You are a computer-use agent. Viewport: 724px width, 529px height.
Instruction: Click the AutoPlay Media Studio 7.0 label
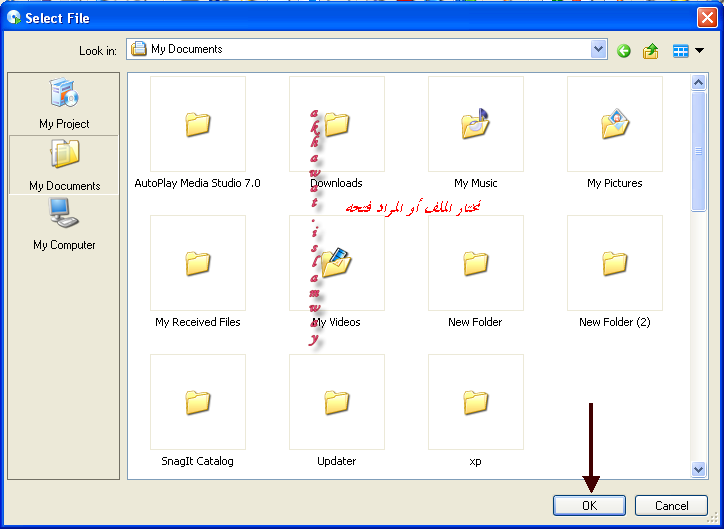click(198, 183)
